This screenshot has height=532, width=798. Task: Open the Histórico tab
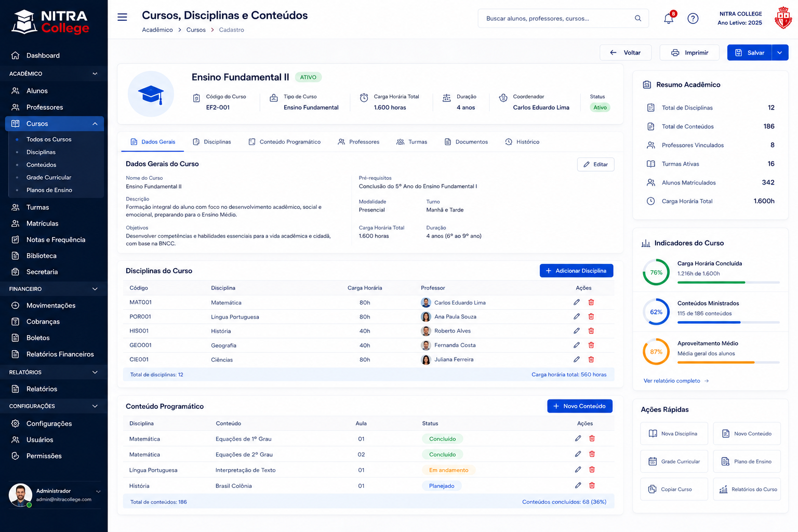522,142
